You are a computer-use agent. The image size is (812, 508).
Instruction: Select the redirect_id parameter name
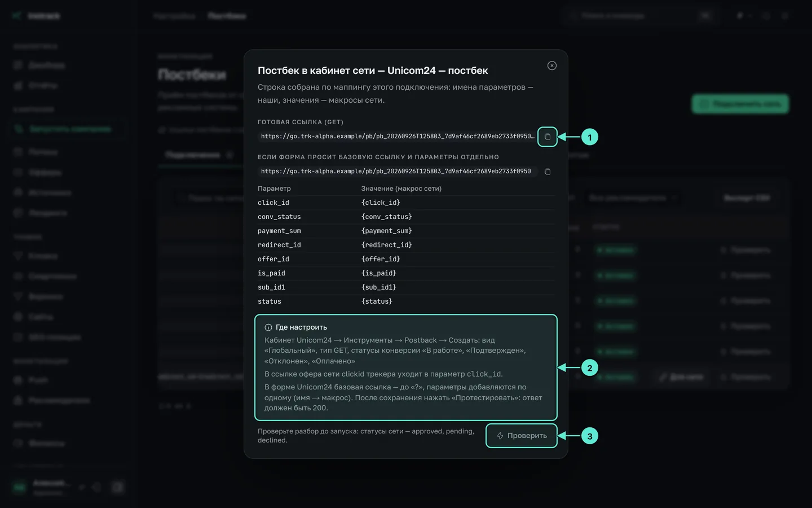[x=279, y=245]
